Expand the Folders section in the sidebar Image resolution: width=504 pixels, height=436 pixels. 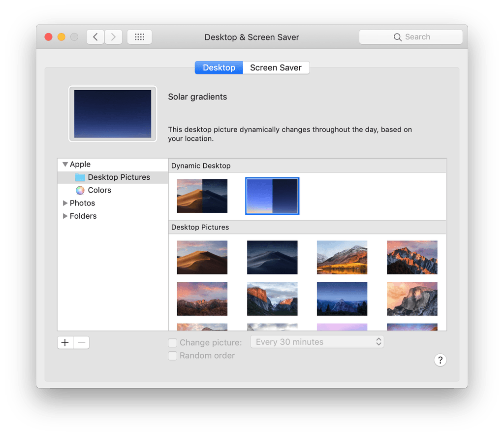pos(65,216)
